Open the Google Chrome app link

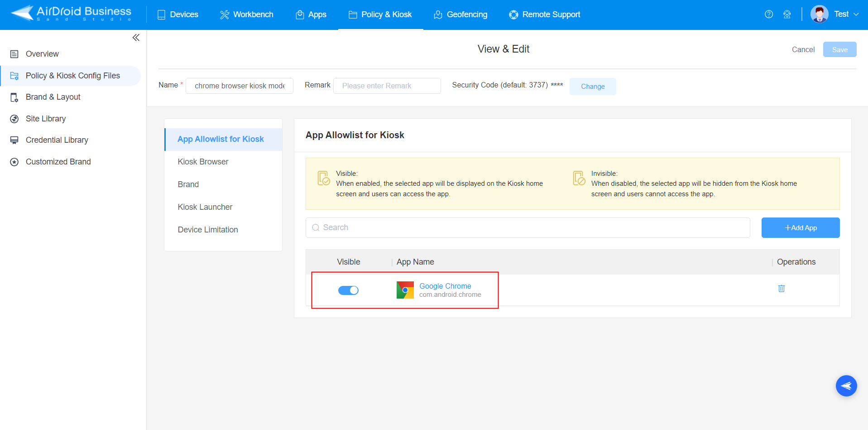coord(445,286)
